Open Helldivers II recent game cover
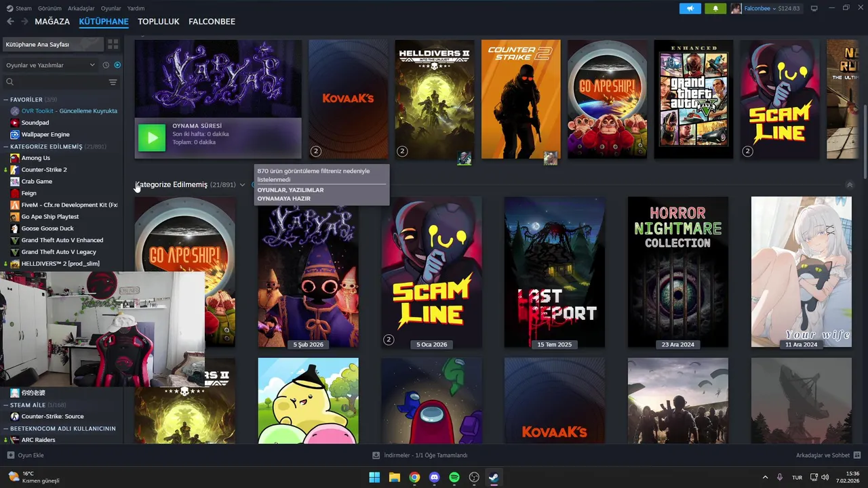 434,99
